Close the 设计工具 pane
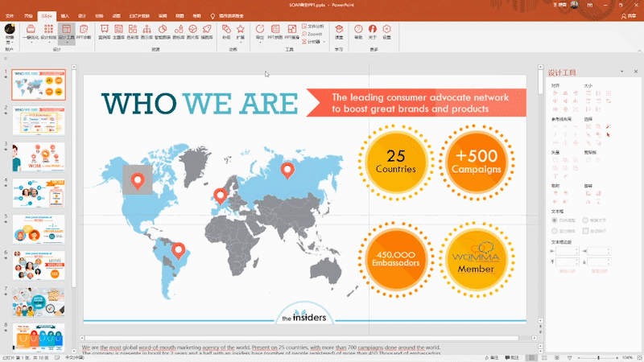This screenshot has width=644, height=362. coord(636,72)
